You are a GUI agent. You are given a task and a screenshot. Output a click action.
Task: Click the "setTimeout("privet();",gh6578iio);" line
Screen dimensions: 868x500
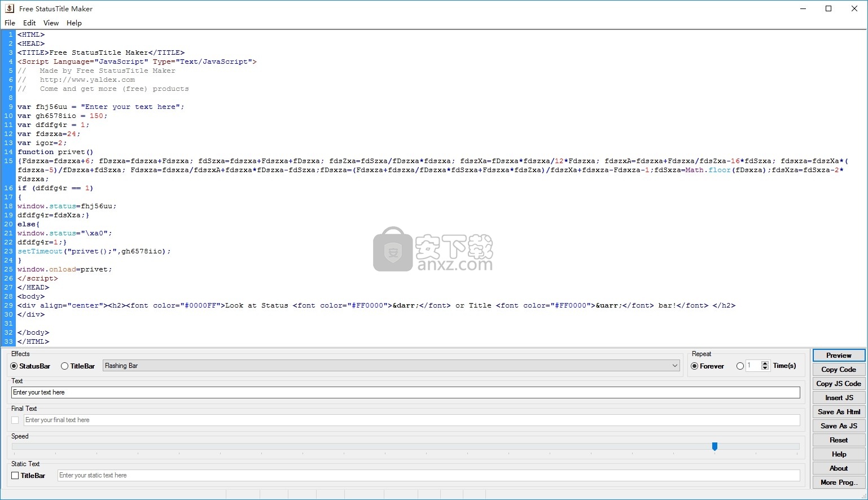94,251
